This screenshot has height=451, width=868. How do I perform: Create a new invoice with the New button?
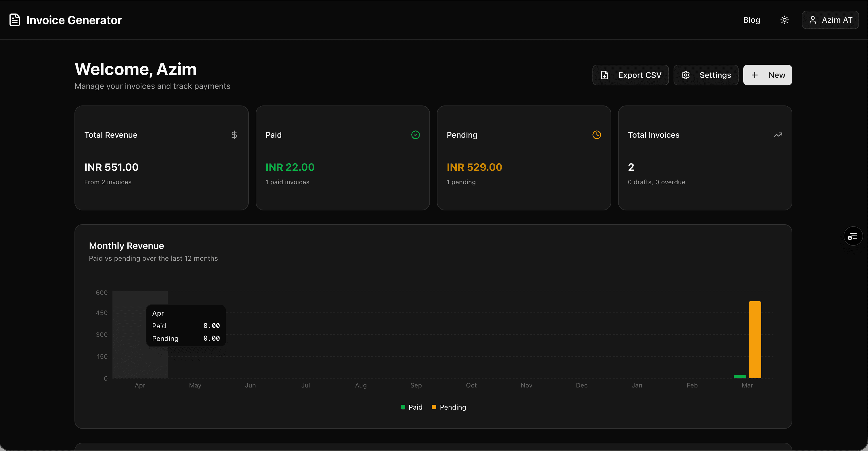tap(767, 75)
